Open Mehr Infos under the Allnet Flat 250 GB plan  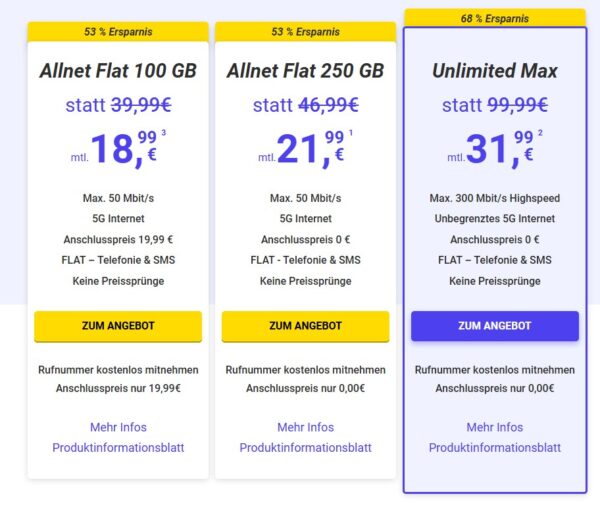[x=305, y=427]
